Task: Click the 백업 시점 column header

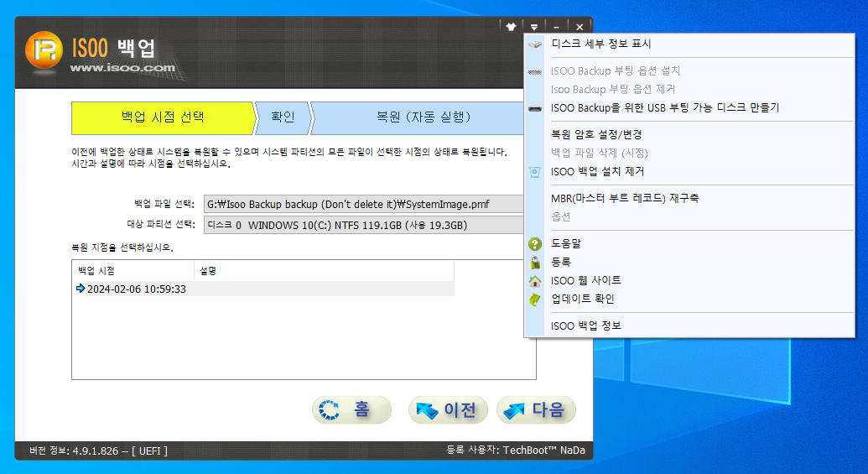Action: (x=133, y=271)
